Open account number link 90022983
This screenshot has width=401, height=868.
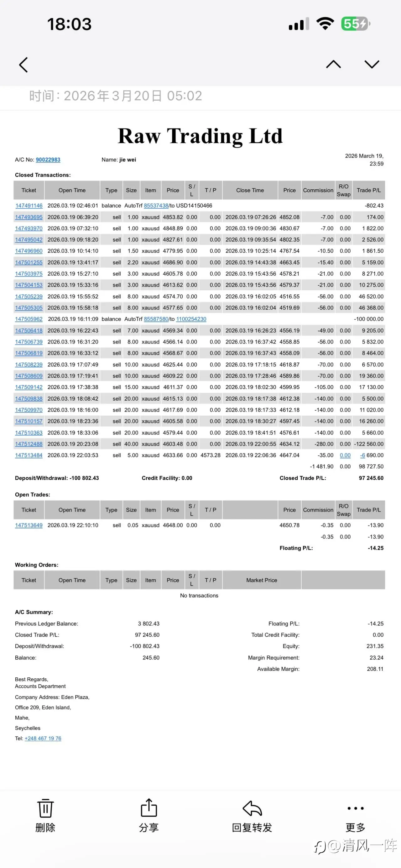[x=48, y=160]
